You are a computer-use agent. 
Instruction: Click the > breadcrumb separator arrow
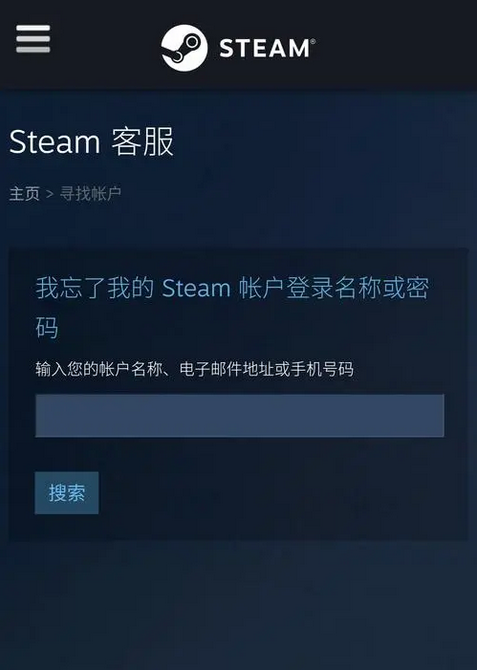(x=50, y=194)
